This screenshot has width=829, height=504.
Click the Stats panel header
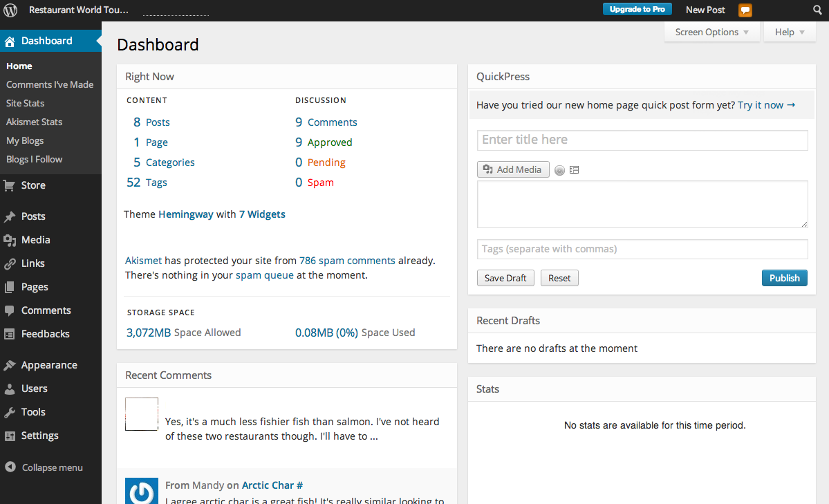pyautogui.click(x=642, y=389)
